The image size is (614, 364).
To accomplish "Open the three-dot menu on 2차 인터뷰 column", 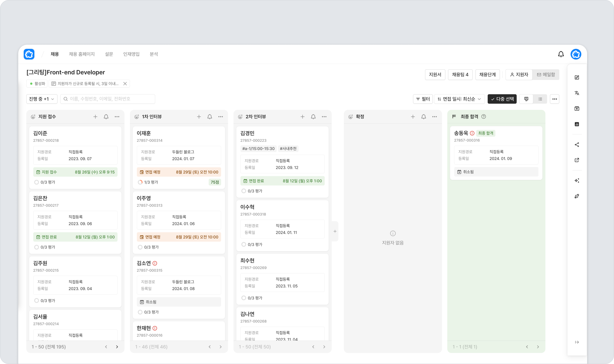I will 324,117.
